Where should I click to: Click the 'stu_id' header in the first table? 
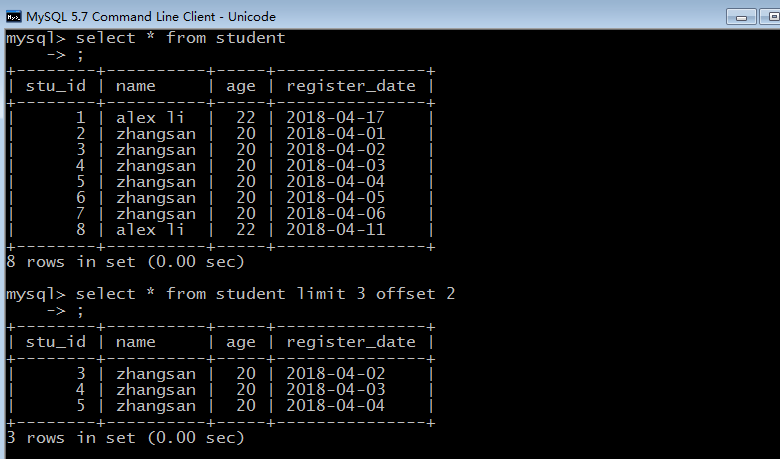[x=56, y=86]
